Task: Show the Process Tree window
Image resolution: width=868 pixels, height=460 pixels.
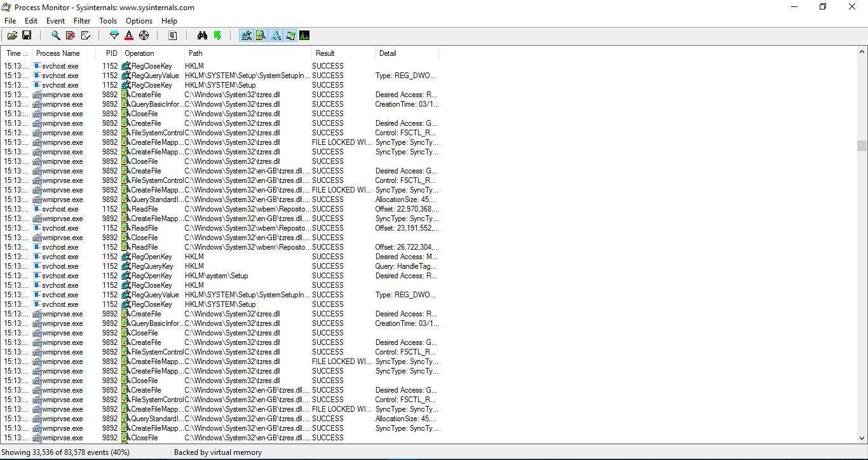Action: [172, 35]
